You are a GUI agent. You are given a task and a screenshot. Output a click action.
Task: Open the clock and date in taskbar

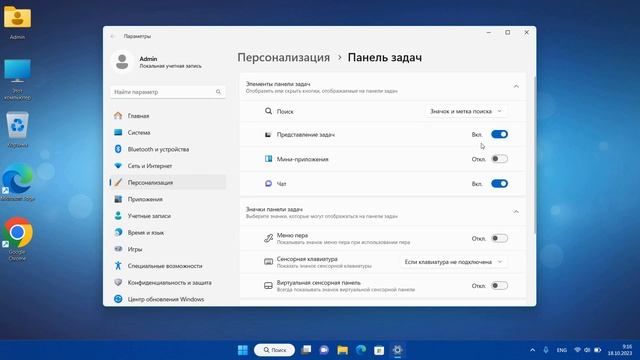click(x=620, y=350)
